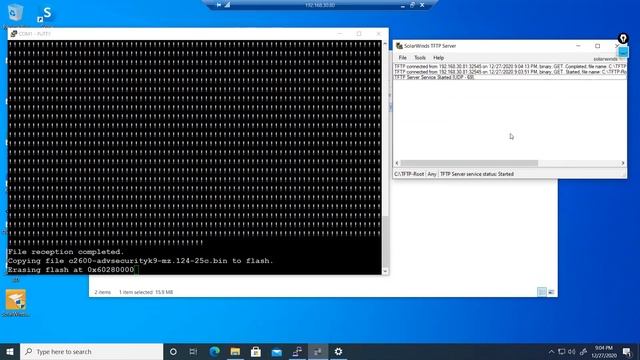The height and width of the screenshot is (360, 640).
Task: Click the blue square widget below the lightbulb
Action: coord(623,52)
